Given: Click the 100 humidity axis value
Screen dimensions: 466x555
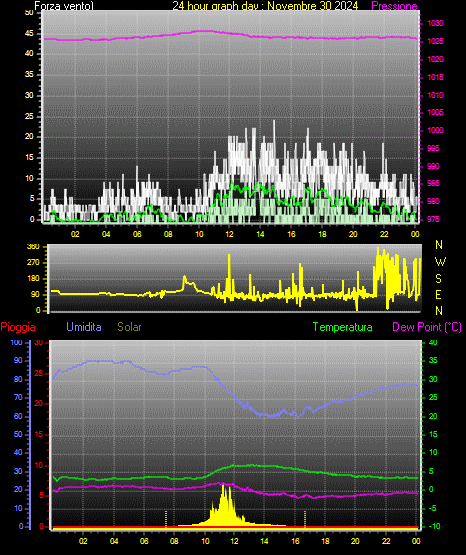Looking at the screenshot, I should point(17,343).
